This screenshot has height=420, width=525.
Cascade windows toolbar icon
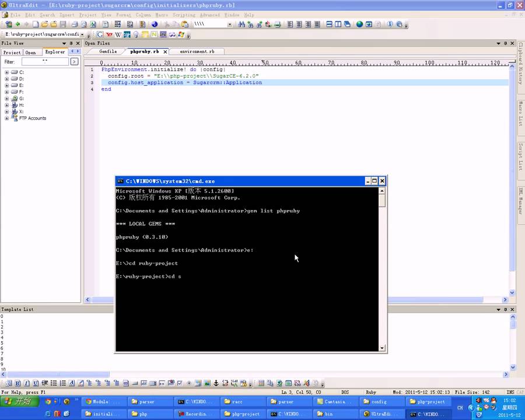(x=347, y=24)
